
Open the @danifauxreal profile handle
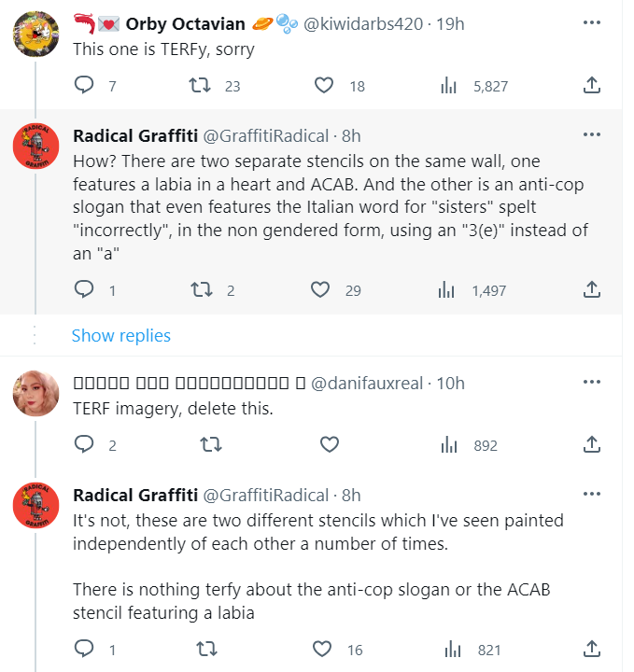(x=367, y=383)
